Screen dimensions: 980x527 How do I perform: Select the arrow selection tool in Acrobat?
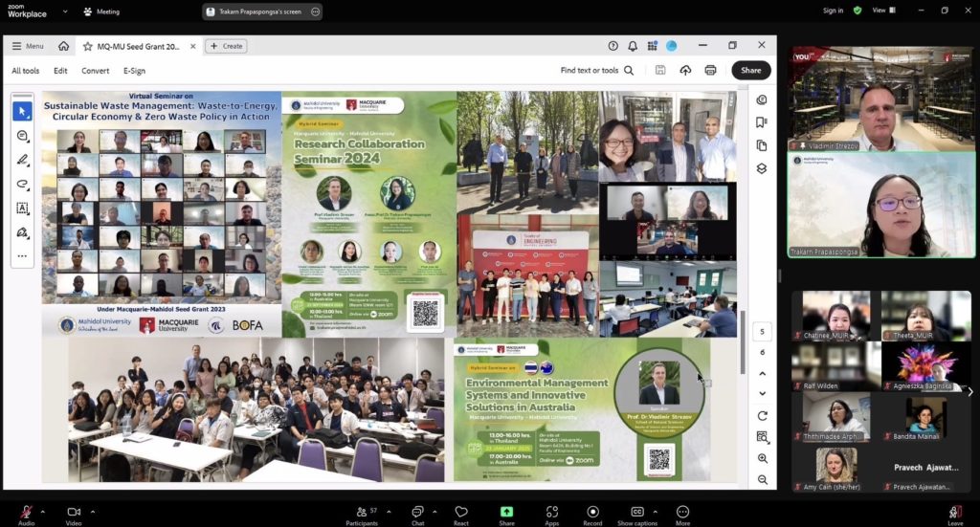[22, 112]
